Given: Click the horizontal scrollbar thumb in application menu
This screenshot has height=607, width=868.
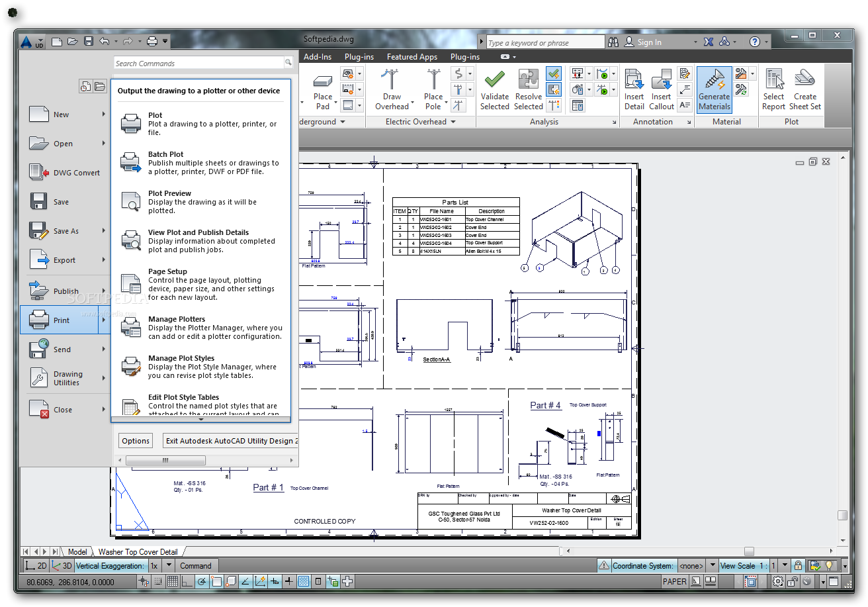Looking at the screenshot, I should tap(165, 460).
